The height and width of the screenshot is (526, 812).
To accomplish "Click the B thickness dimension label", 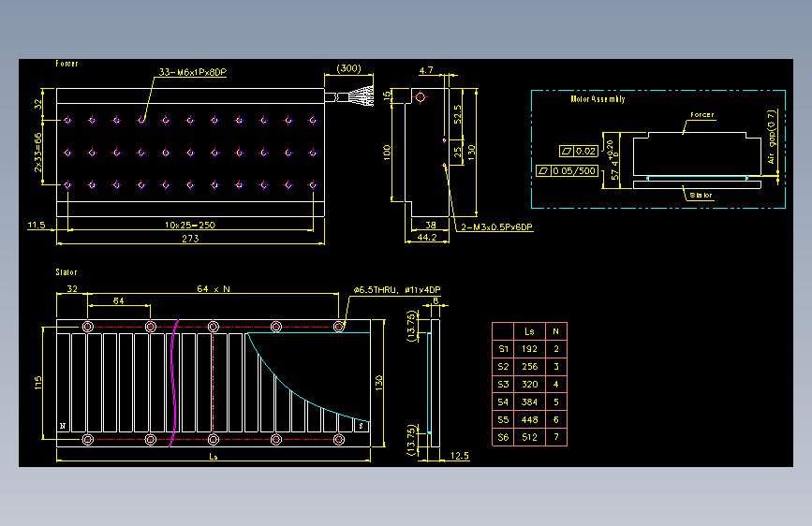I will coord(436,300).
